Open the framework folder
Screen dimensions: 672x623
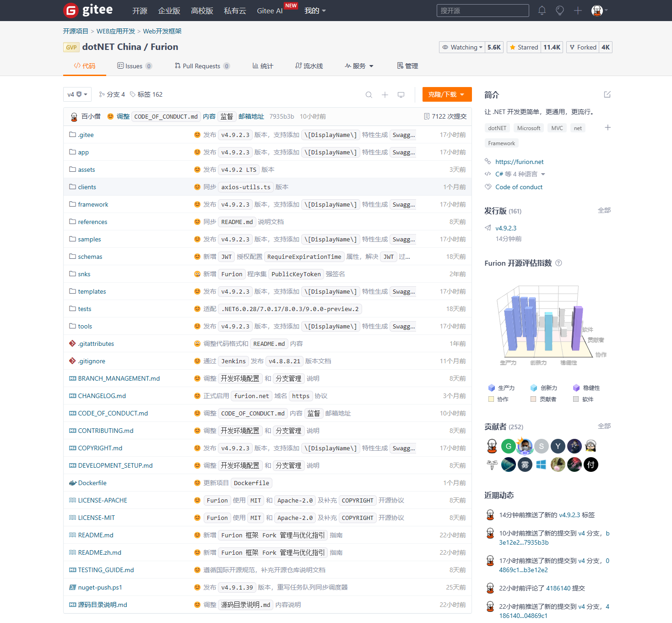tap(93, 204)
